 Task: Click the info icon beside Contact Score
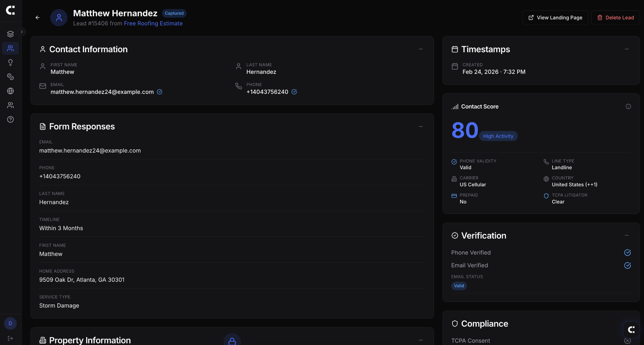pos(628,107)
